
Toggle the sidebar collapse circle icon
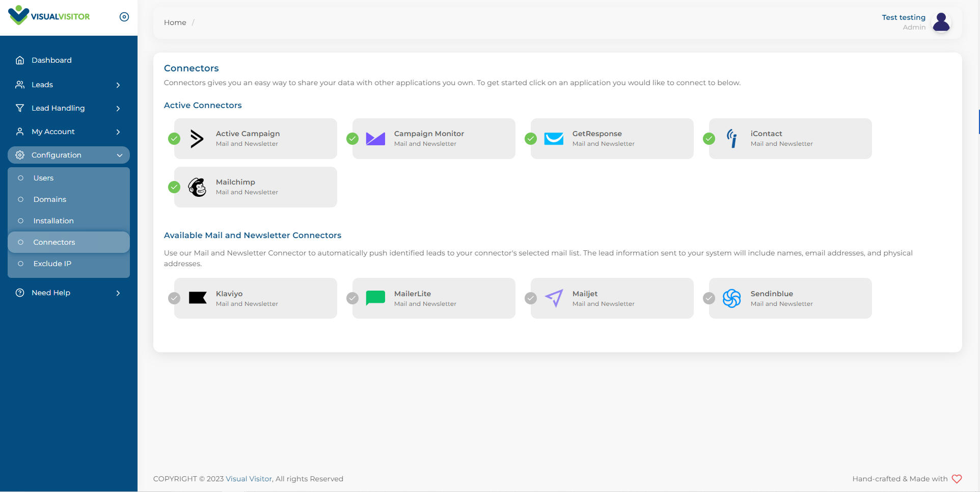tap(124, 17)
